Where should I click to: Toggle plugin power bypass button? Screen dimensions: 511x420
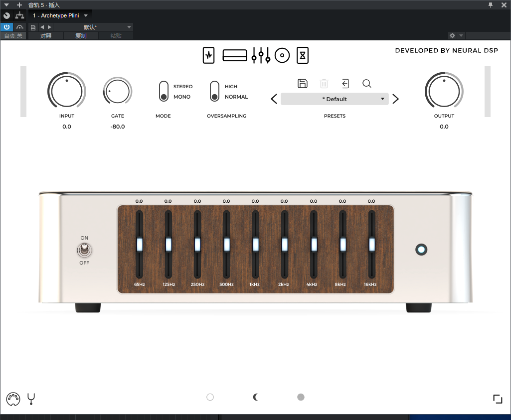click(x=6, y=27)
